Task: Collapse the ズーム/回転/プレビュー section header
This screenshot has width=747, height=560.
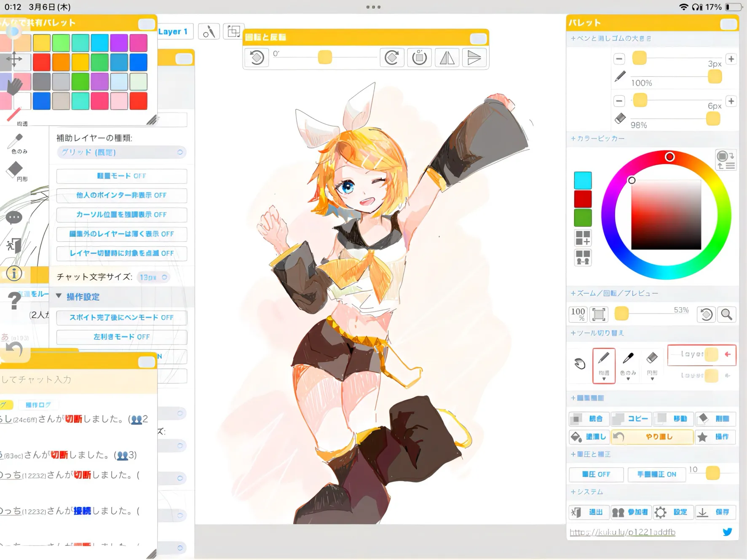Action: click(614, 293)
